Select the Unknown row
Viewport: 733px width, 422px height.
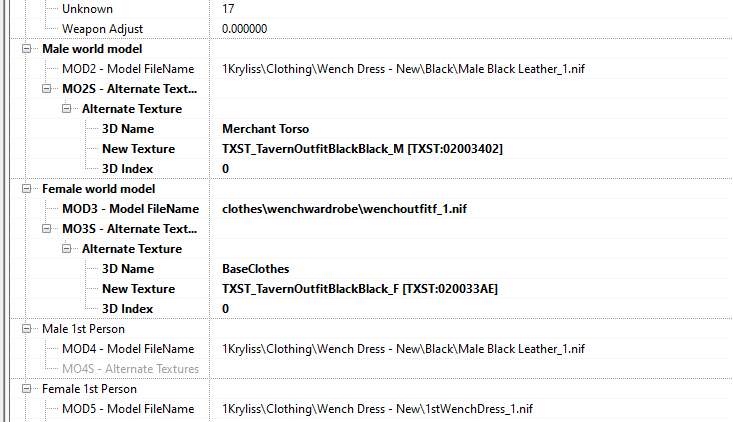pyautogui.click(x=372, y=9)
